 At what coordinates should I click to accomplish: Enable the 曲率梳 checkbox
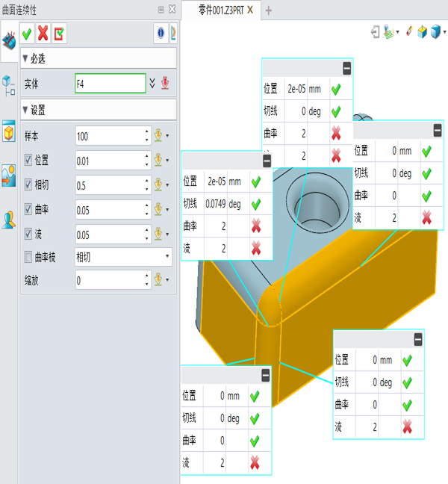click(x=28, y=257)
